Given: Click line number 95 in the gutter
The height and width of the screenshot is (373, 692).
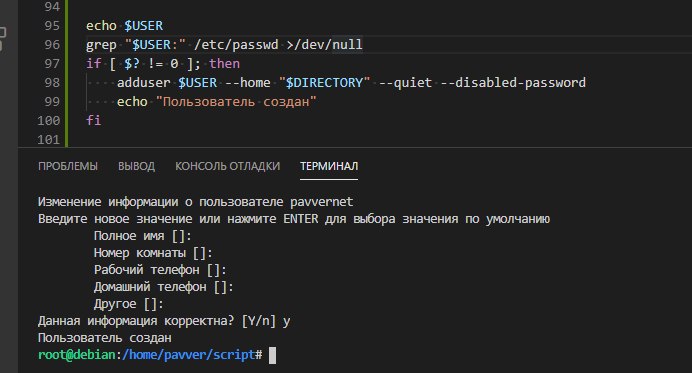Looking at the screenshot, I should pos(52,26).
